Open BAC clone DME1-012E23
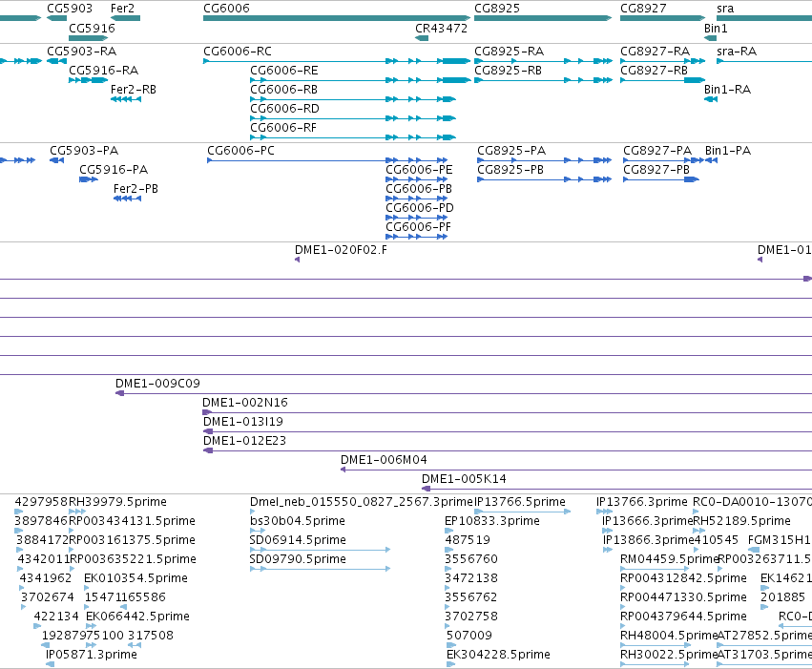The width and height of the screenshot is (812, 669). pyautogui.click(x=244, y=441)
